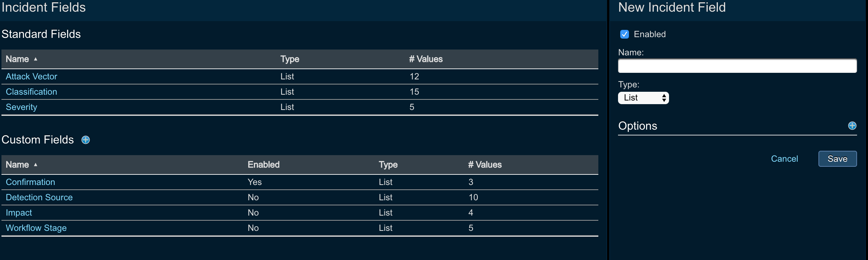Open the Attack Vector field
This screenshot has width=868, height=260.
coord(31,76)
